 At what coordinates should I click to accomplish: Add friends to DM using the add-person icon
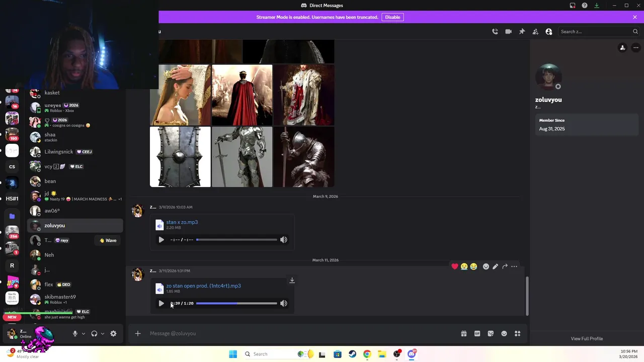click(x=535, y=31)
